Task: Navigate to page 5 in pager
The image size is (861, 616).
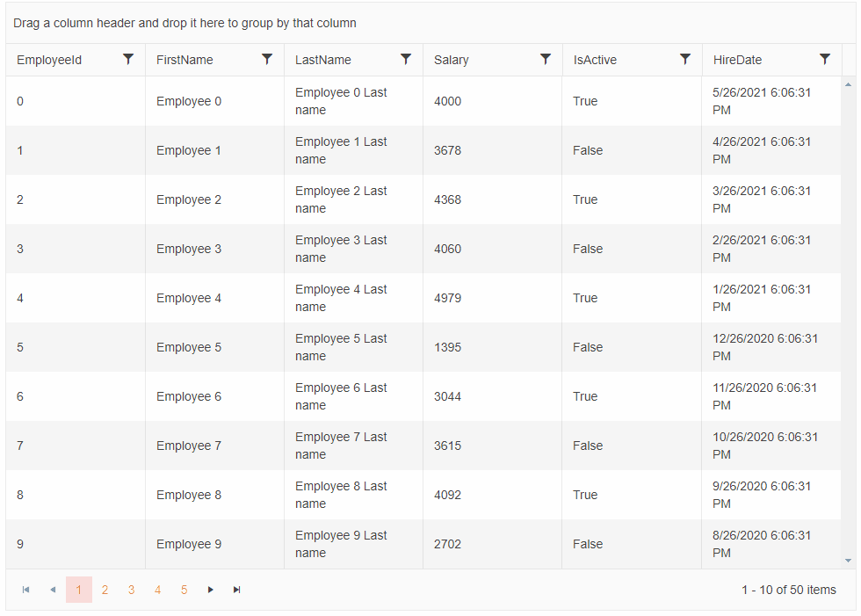Action: pyautogui.click(x=184, y=590)
